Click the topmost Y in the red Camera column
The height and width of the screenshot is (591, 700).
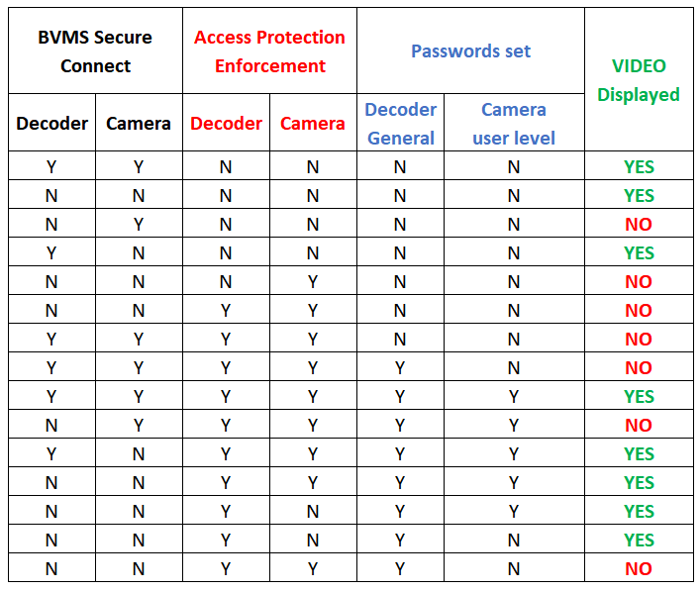313,282
